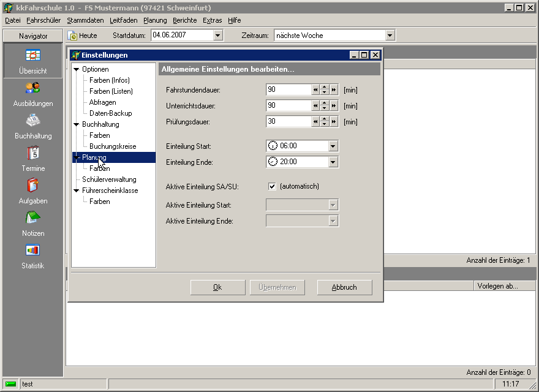Open the Einteilung Start time dropdown
The image size is (539, 392).
(x=333, y=146)
